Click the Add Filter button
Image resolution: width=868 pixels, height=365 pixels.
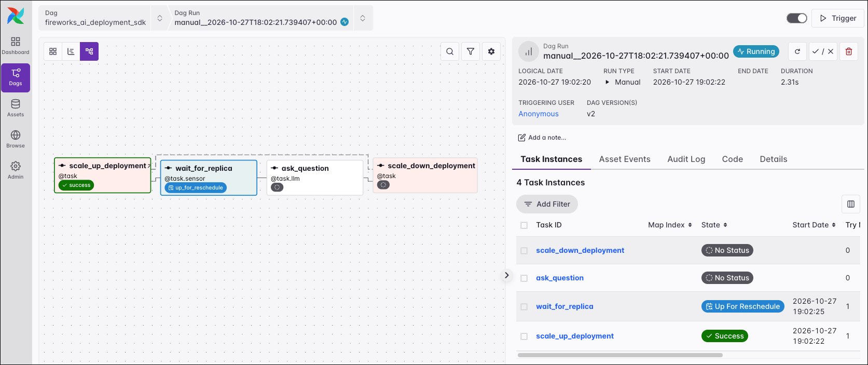[x=547, y=204]
